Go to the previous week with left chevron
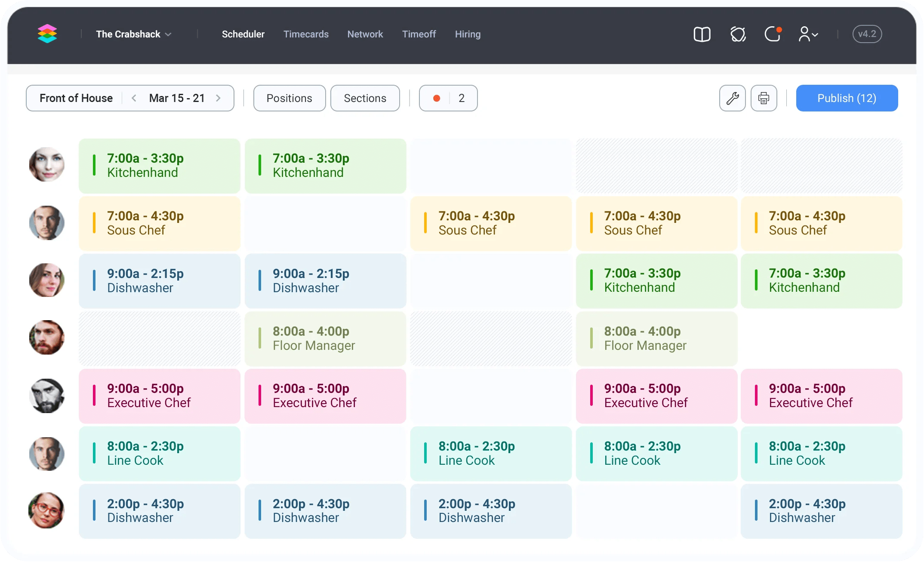924x562 pixels. [134, 98]
